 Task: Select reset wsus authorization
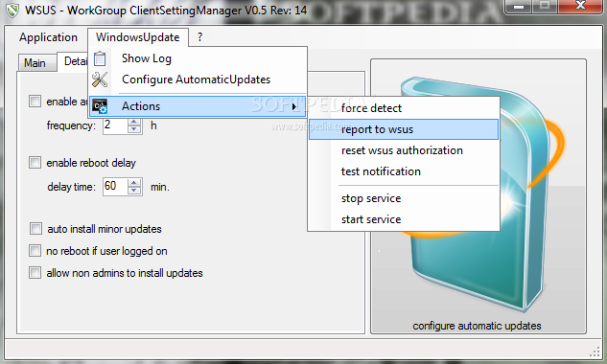(404, 150)
